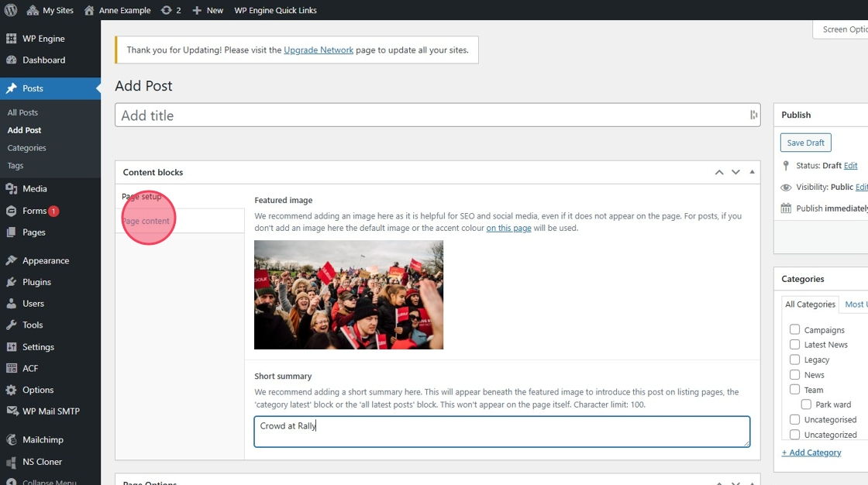Click the featured crowd image thumbnail
868x485 pixels.
pyautogui.click(x=349, y=294)
